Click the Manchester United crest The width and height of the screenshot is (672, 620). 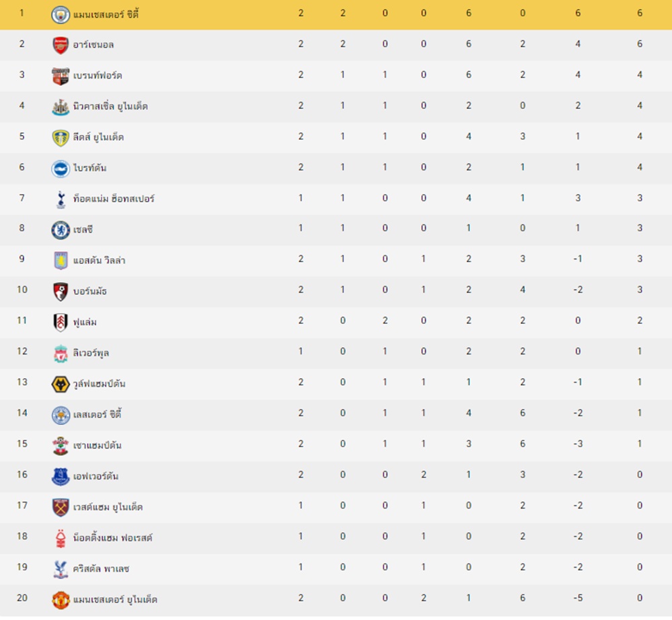[60, 600]
